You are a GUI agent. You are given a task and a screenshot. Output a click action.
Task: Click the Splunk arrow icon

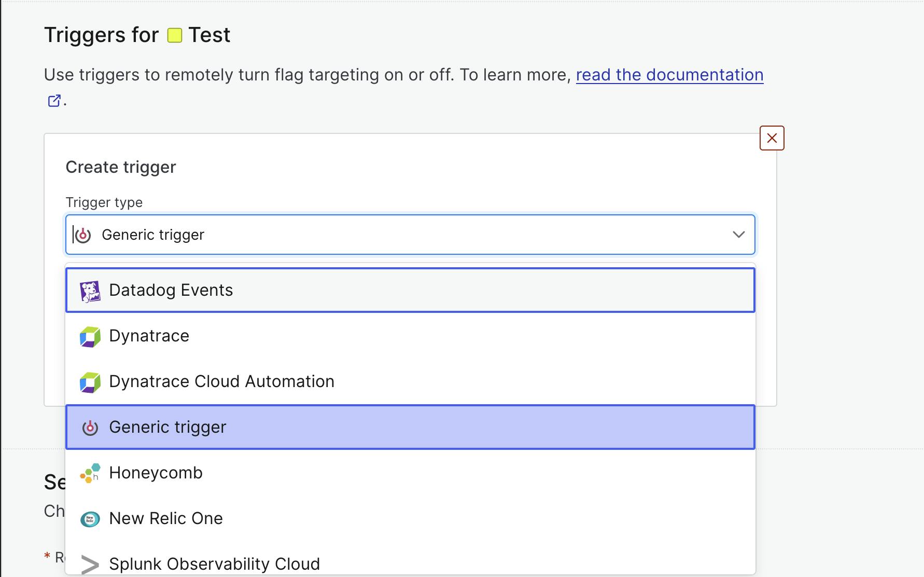click(x=90, y=565)
